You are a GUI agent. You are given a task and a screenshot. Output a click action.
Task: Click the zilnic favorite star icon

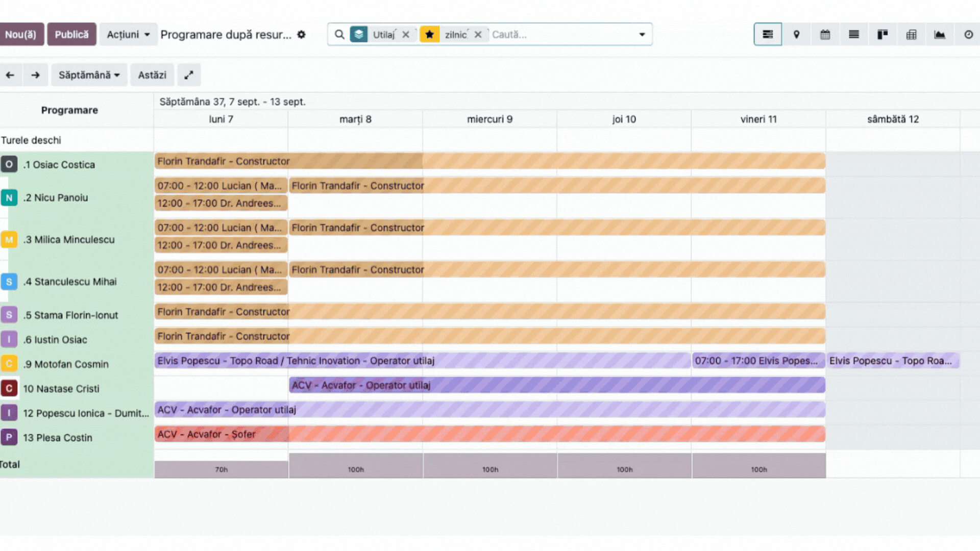pos(430,34)
